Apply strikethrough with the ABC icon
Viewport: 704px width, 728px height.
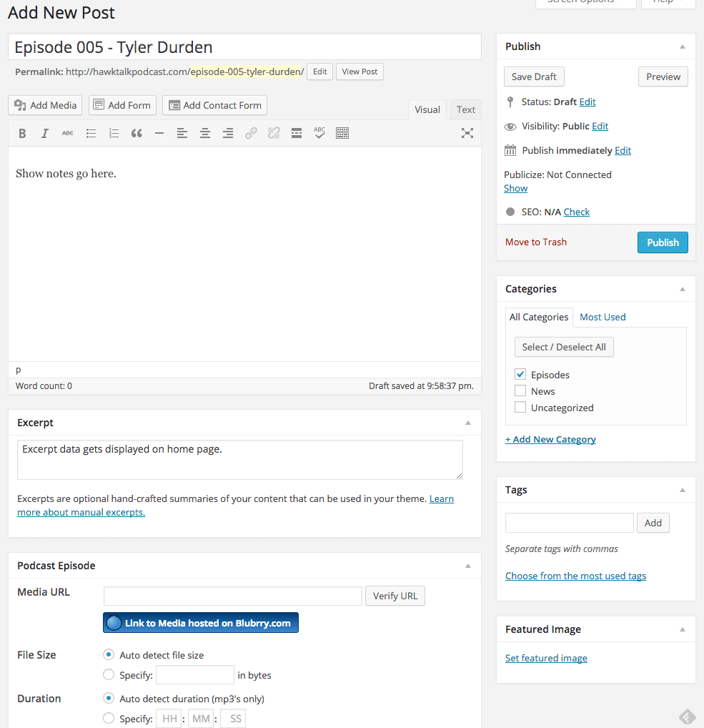click(x=67, y=133)
